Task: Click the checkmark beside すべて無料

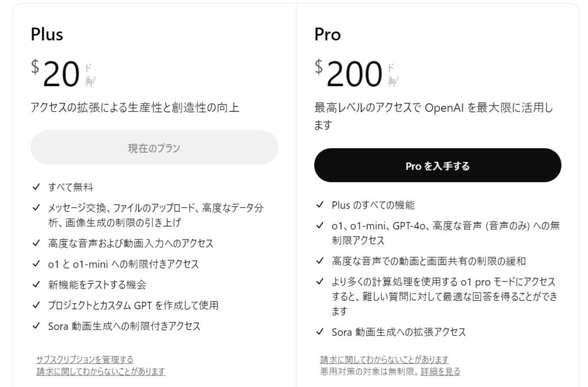Action: [36, 187]
